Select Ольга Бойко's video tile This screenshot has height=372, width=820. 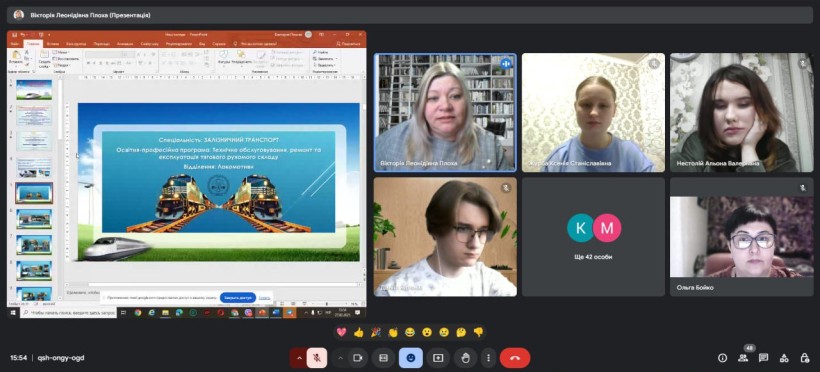pos(742,236)
